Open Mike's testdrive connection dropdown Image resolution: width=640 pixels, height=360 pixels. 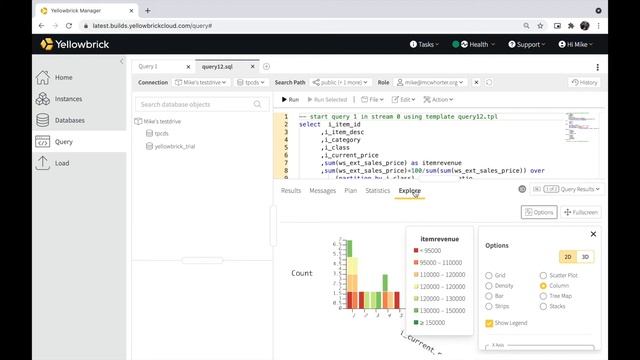click(x=200, y=82)
